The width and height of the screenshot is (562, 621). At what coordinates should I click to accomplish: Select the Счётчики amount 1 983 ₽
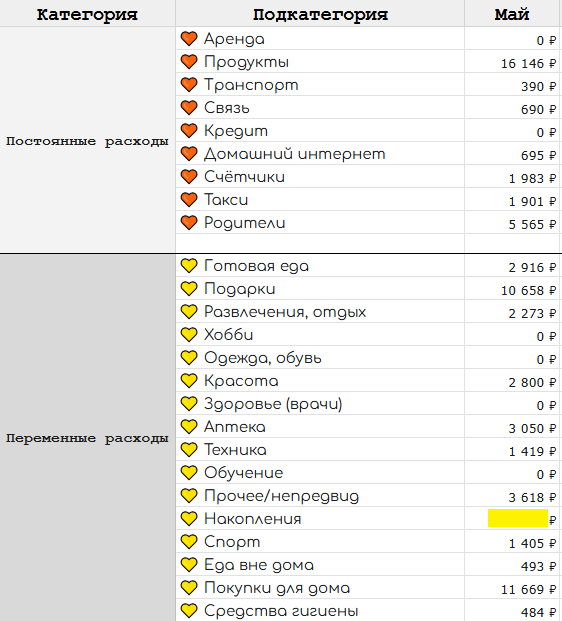pos(532,178)
